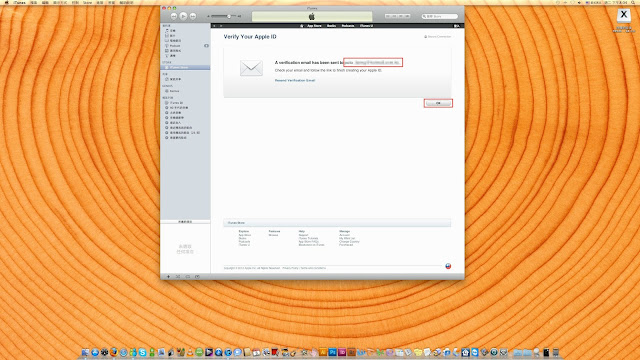This screenshot has height=360, width=640.
Task: Open the App Store tab
Action: [x=314, y=26]
